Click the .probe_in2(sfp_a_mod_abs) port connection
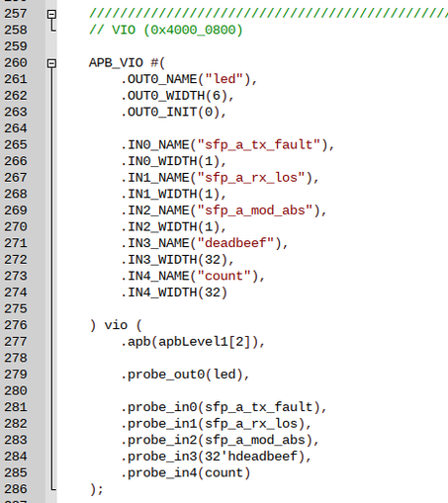The image size is (448, 503). (217, 440)
